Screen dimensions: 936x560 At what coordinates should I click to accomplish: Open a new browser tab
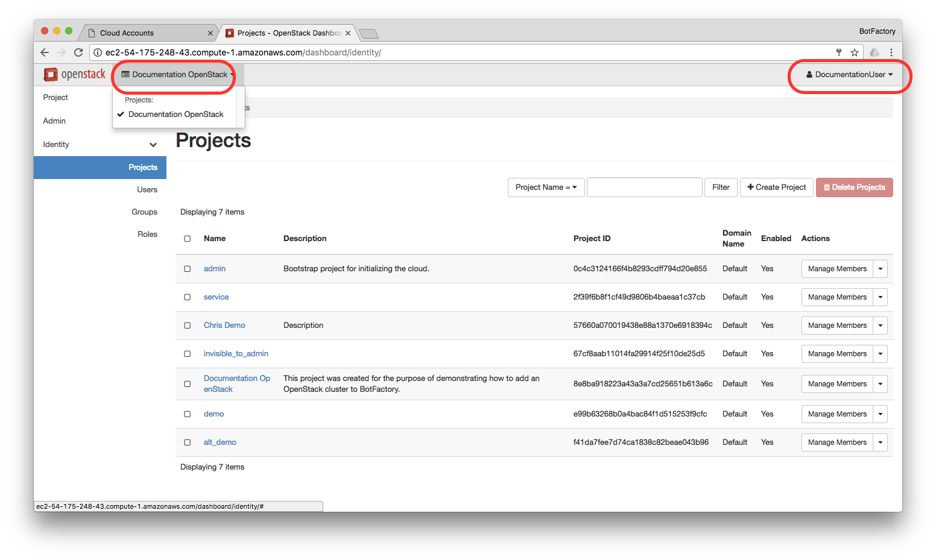(368, 33)
